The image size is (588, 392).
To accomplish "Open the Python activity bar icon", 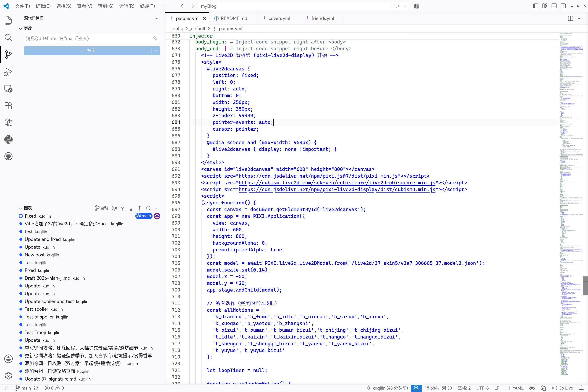I will 8,139.
